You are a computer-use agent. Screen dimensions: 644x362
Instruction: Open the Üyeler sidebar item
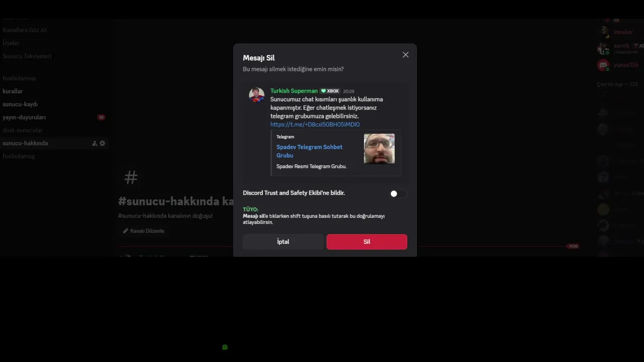[x=11, y=43]
